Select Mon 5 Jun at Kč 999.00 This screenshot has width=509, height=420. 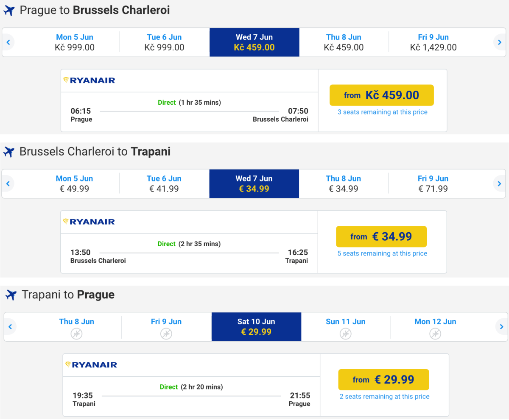point(75,42)
